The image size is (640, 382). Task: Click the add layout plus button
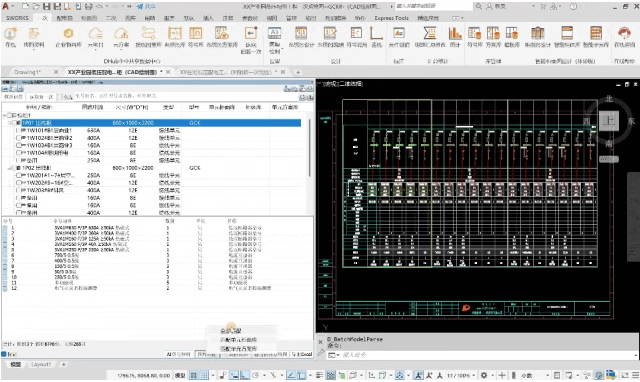pos(63,364)
